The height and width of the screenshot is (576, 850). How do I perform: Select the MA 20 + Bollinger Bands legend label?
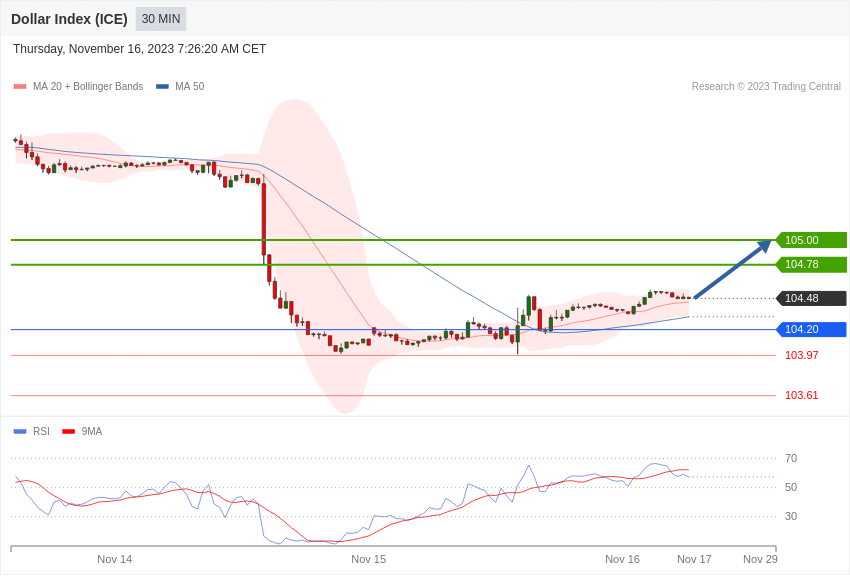(88, 86)
